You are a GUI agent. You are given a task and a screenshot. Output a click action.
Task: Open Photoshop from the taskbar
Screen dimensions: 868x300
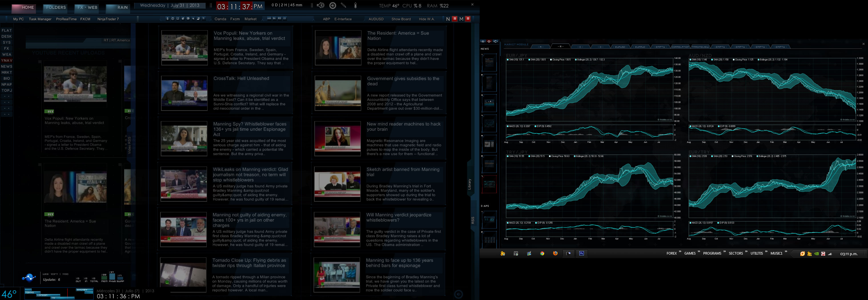582,253
